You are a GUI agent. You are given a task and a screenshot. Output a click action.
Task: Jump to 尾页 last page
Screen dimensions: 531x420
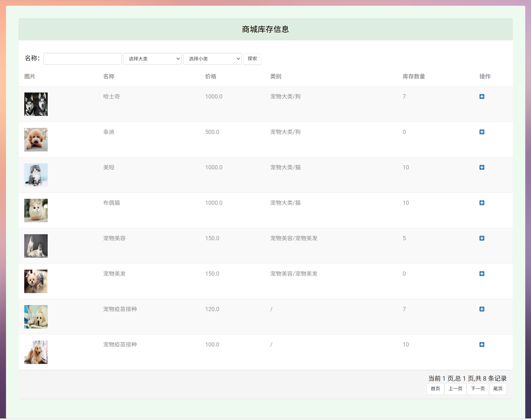click(x=498, y=388)
